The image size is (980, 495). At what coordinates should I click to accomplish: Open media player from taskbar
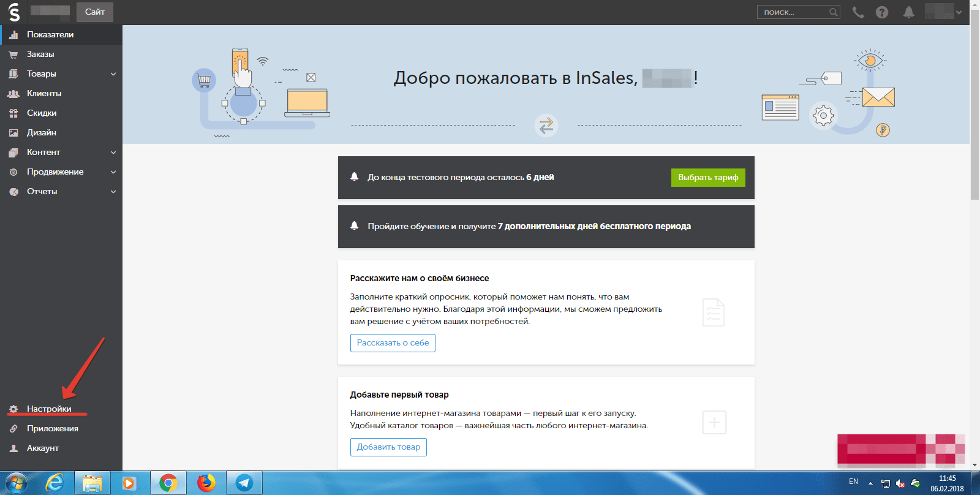tap(129, 483)
